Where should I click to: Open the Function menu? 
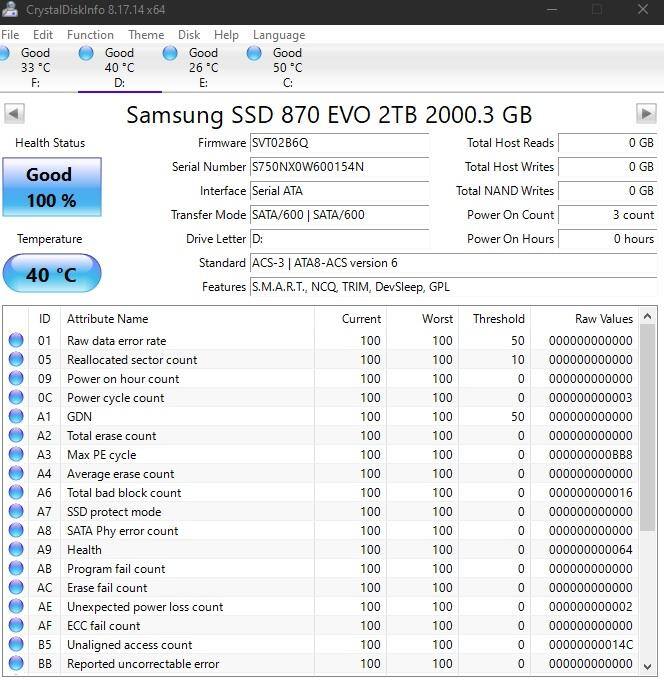(x=90, y=35)
